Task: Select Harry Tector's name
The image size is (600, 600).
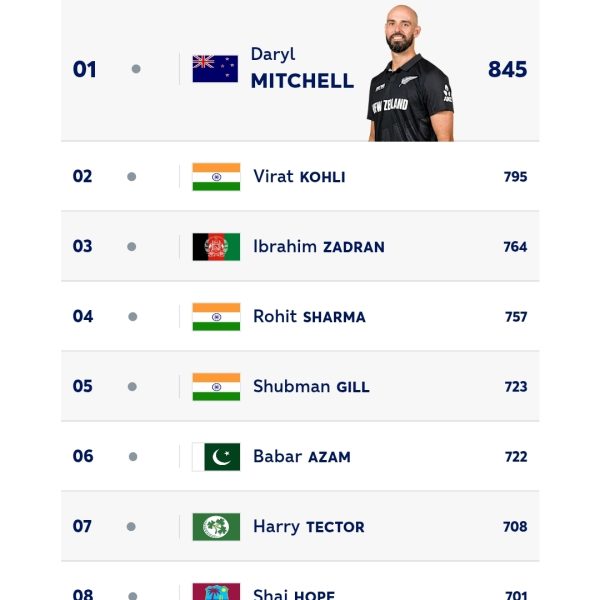Action: [308, 527]
